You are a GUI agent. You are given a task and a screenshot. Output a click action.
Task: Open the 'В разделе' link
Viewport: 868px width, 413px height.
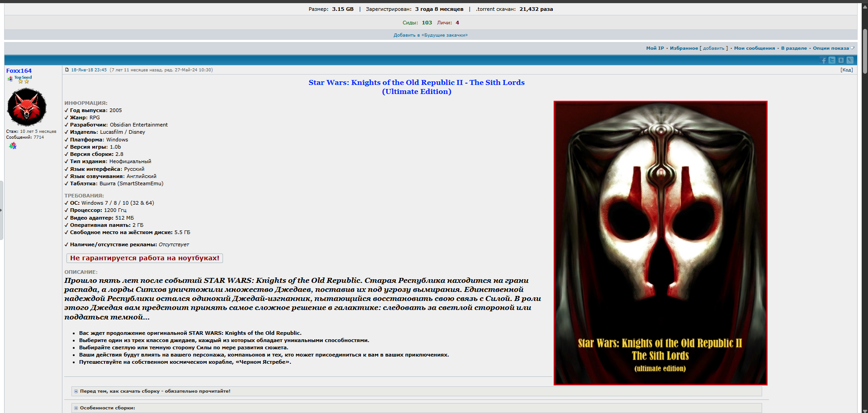(x=794, y=48)
